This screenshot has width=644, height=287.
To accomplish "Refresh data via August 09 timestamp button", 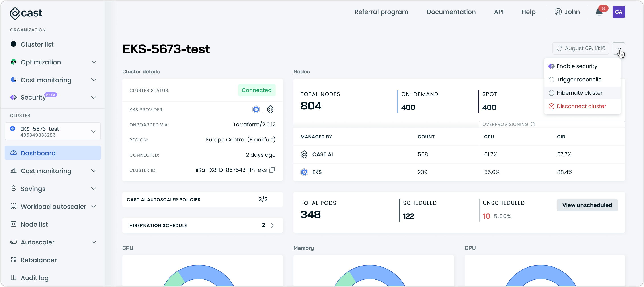I will coord(580,48).
